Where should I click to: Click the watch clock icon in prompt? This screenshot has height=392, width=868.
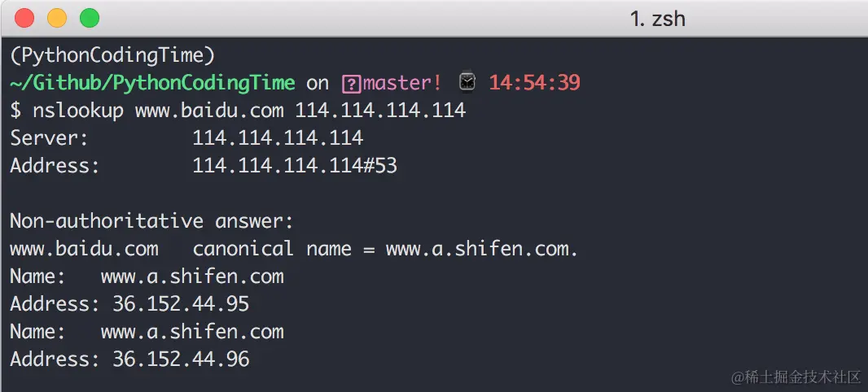(x=467, y=82)
